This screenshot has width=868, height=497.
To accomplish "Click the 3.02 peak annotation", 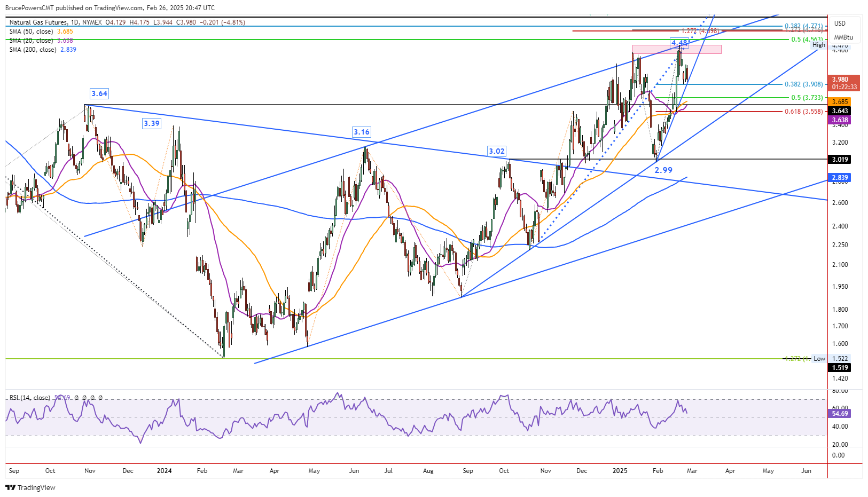I will click(497, 151).
